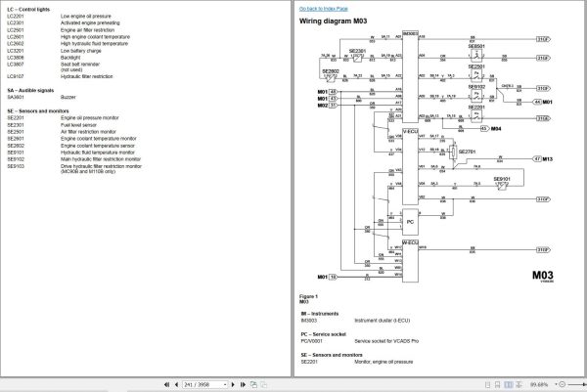587x392 pixels.
Task: Click the SE2701 component label in diagram
Action: 467,152
